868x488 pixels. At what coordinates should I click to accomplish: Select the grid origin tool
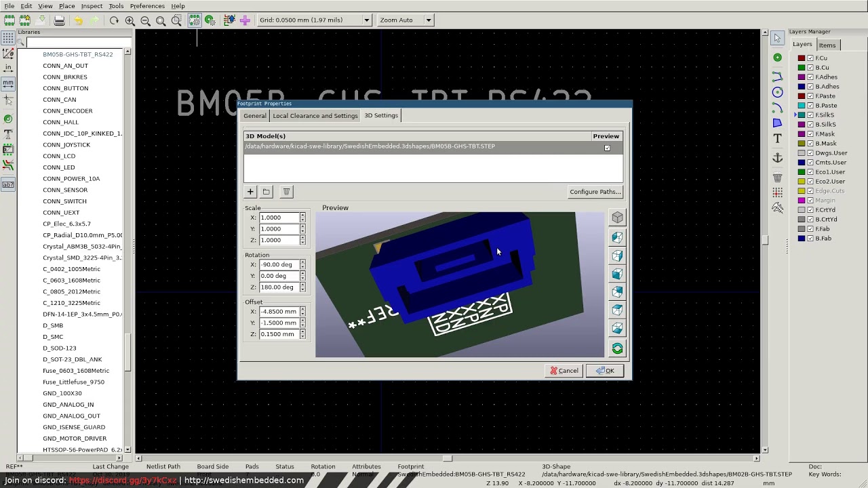point(777,193)
